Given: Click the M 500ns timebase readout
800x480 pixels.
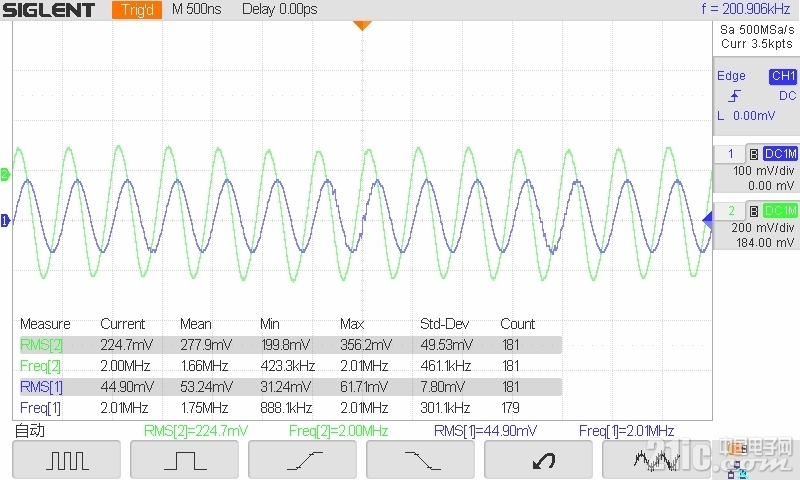Looking at the screenshot, I should 196,9.
